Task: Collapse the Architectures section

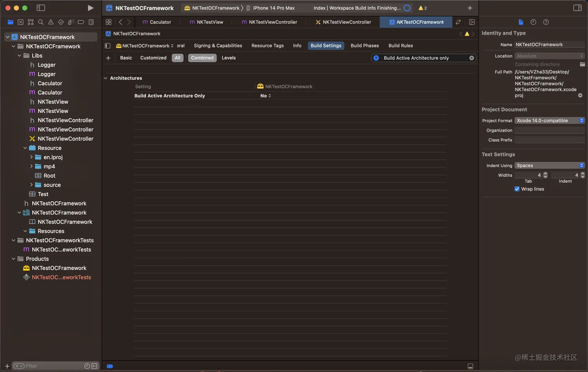Action: (x=105, y=78)
